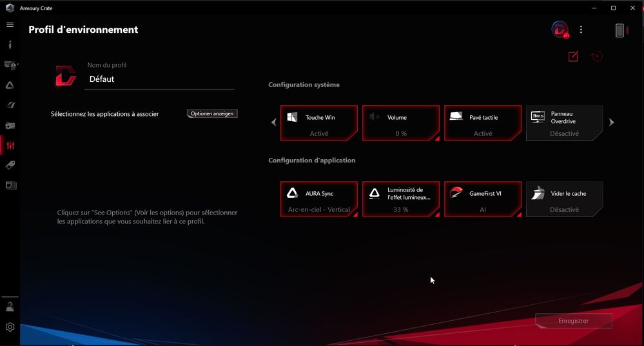Screen dimensions: 644x346
Task: Open the Volume tile settings
Action: (x=401, y=123)
